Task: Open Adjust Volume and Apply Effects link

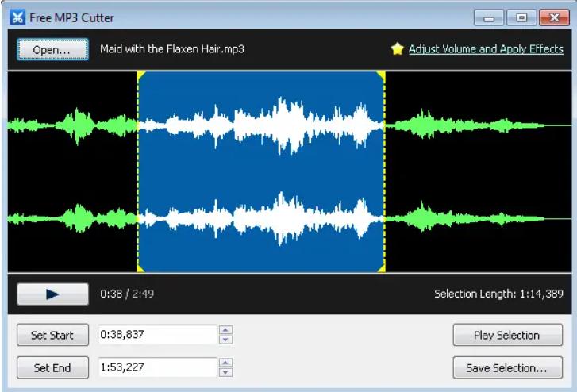Action: click(486, 49)
